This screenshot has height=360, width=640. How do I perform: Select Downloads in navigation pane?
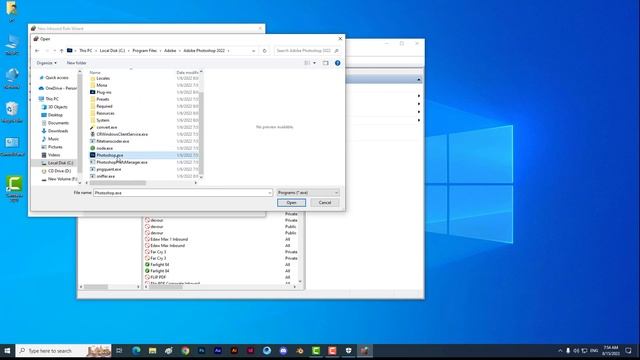pos(55,131)
